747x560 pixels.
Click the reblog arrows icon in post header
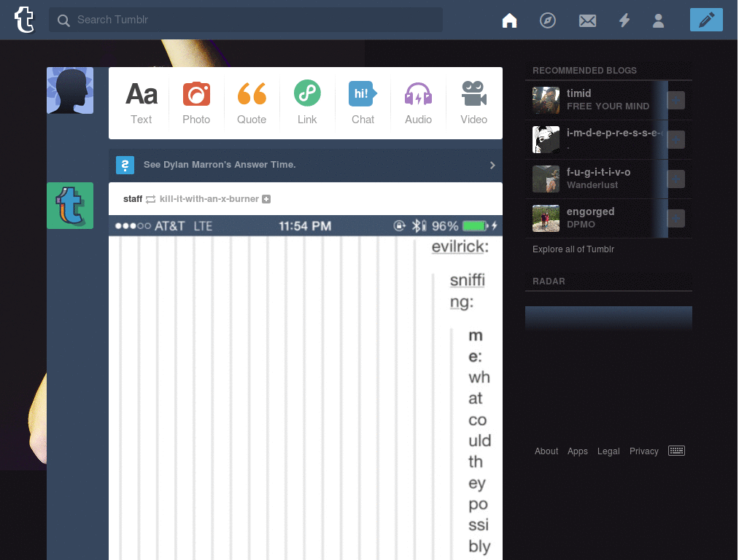point(150,200)
